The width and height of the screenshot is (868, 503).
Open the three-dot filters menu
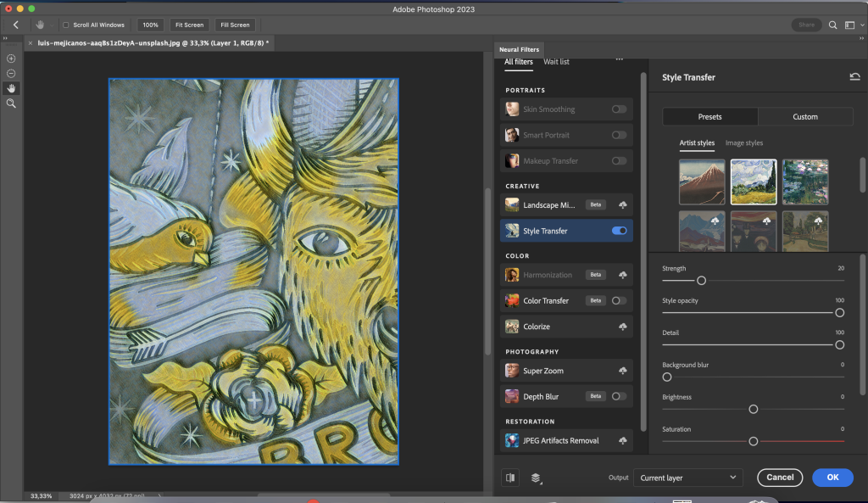[620, 59]
